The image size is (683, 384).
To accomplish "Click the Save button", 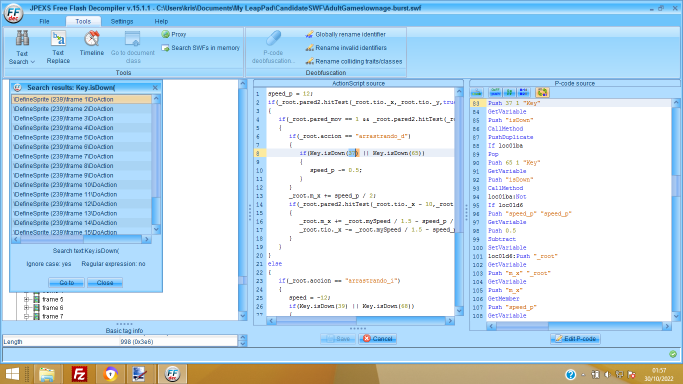I will coord(338,339).
